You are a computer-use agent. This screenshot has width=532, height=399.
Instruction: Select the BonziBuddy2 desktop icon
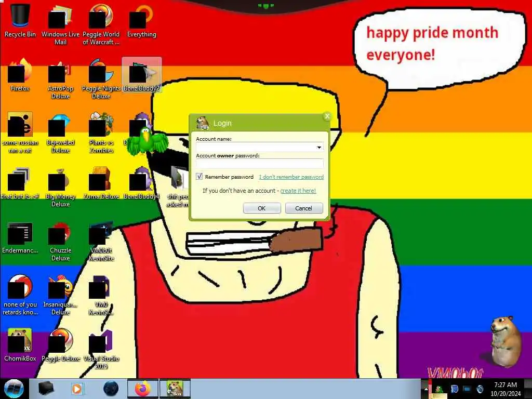coord(141,75)
